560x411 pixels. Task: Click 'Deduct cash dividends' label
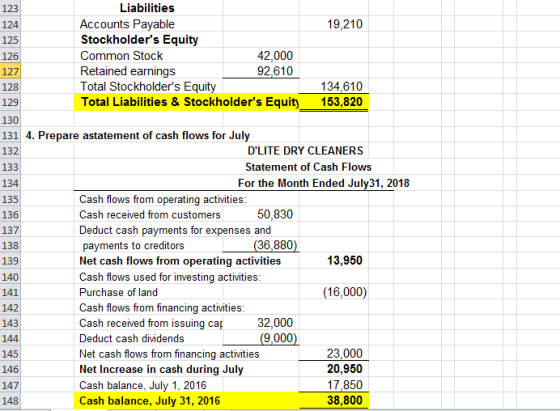[x=131, y=339]
